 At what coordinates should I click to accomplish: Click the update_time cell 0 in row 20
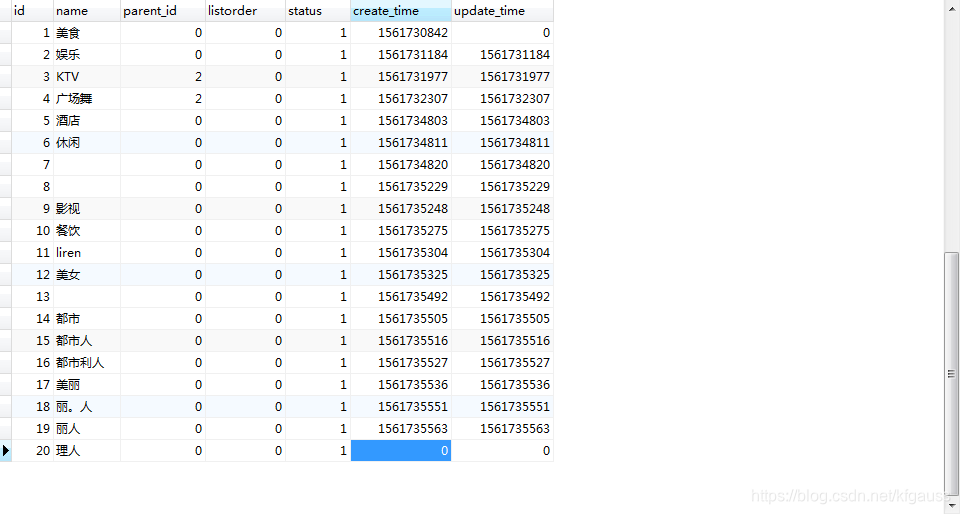coord(503,451)
